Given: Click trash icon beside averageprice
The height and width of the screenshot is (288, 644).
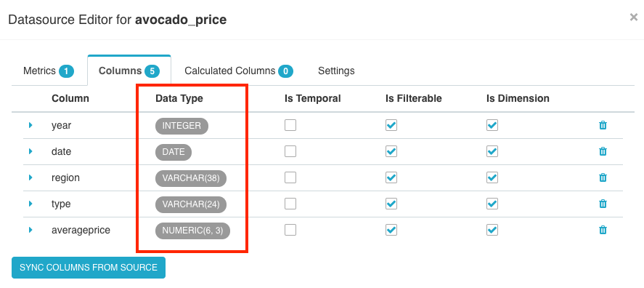Looking at the screenshot, I should click(603, 230).
